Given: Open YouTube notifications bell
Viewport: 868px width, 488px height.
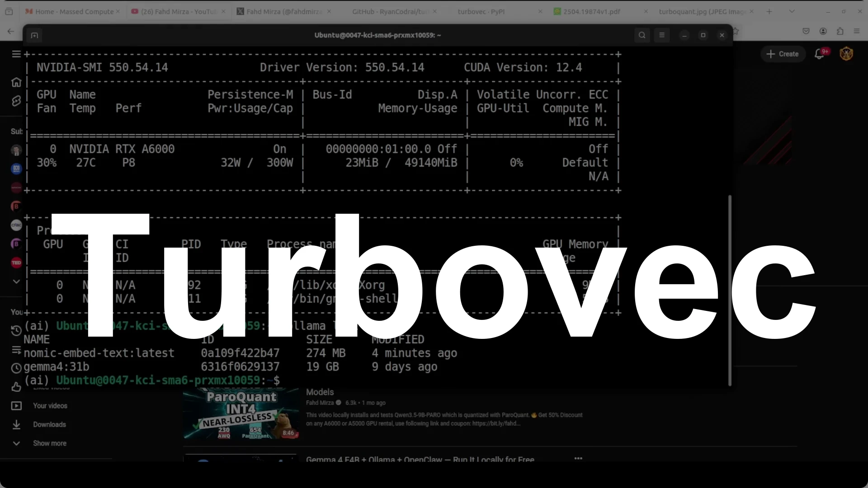Looking at the screenshot, I should tap(819, 54).
